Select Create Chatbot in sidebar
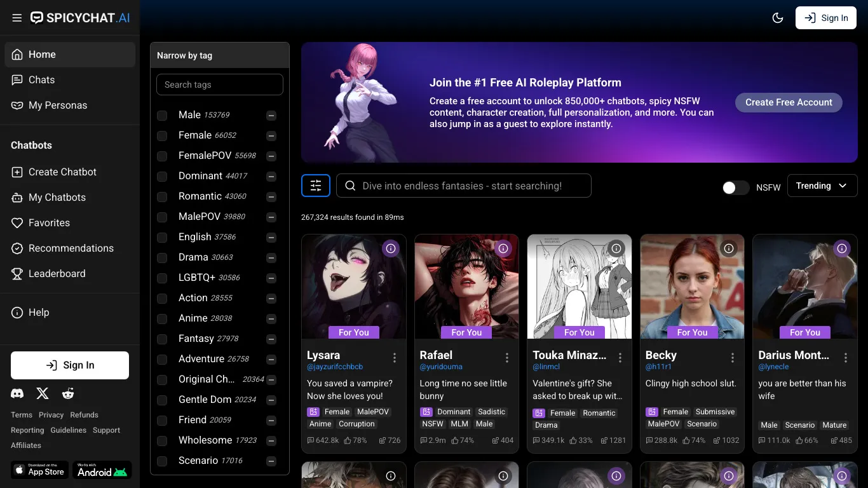Image resolution: width=868 pixels, height=488 pixels. pyautogui.click(x=70, y=172)
